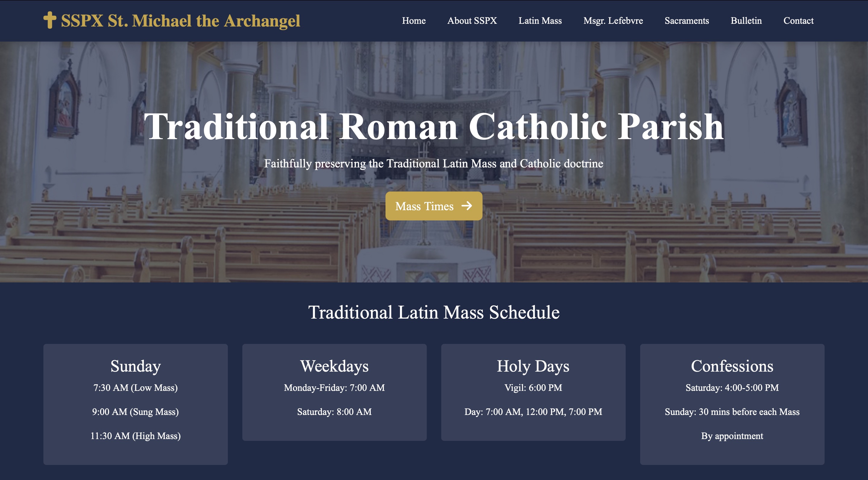
Task: Click the By appointment text
Action: point(732,436)
